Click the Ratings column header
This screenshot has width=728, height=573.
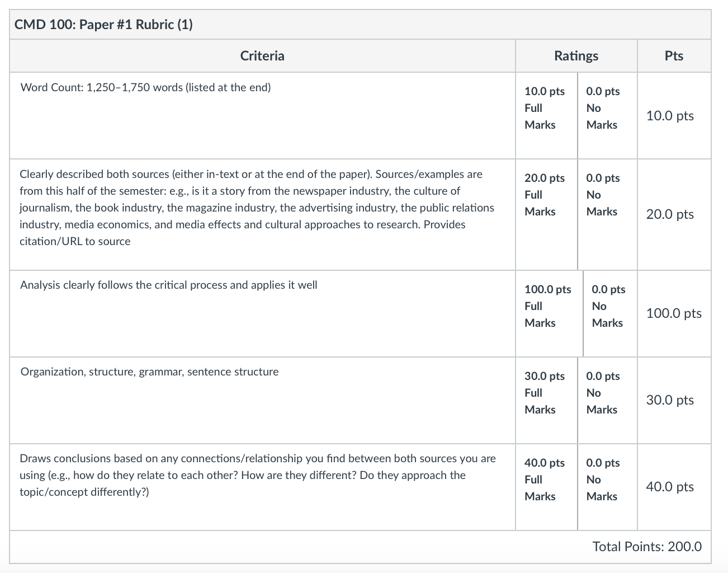pyautogui.click(x=576, y=55)
